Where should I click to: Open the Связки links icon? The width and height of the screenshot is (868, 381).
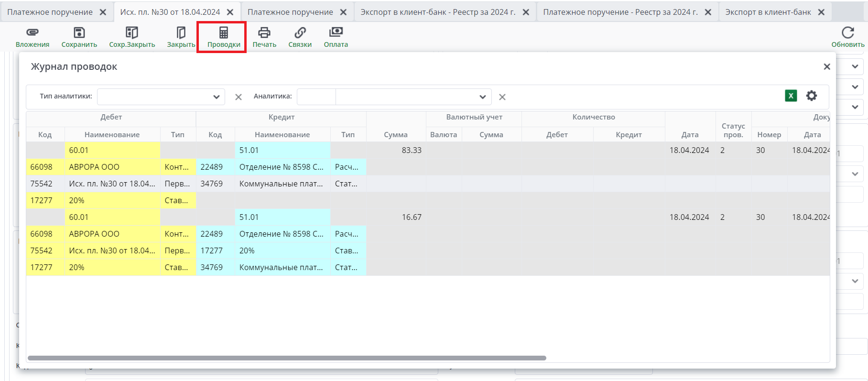click(x=300, y=33)
